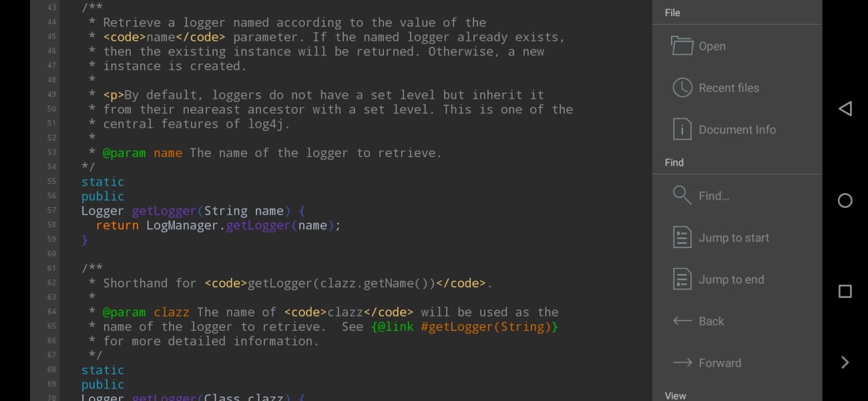
Task: Choose the "Recent files" menu label
Action: pos(728,88)
